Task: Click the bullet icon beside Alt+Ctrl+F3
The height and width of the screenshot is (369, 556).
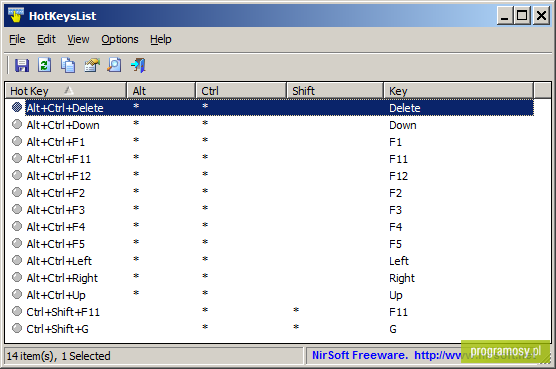Action: point(17,209)
